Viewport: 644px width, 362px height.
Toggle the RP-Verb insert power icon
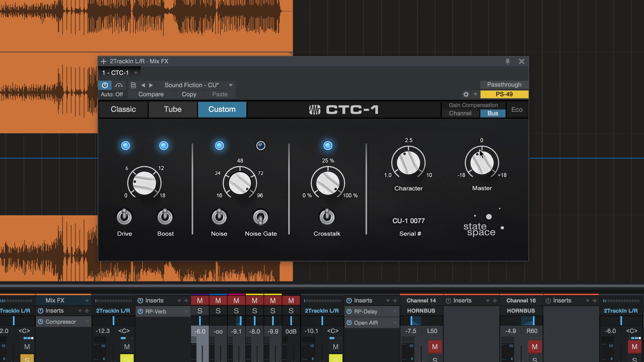coord(140,311)
